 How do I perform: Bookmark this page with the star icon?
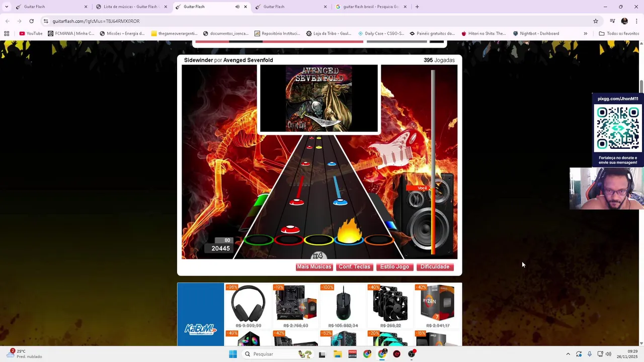pyautogui.click(x=596, y=21)
